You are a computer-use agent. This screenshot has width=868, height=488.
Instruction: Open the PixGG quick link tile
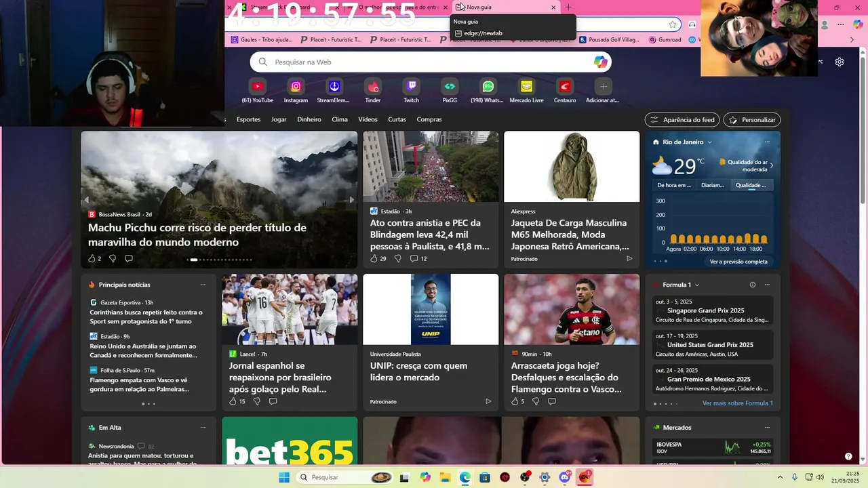[x=450, y=91]
